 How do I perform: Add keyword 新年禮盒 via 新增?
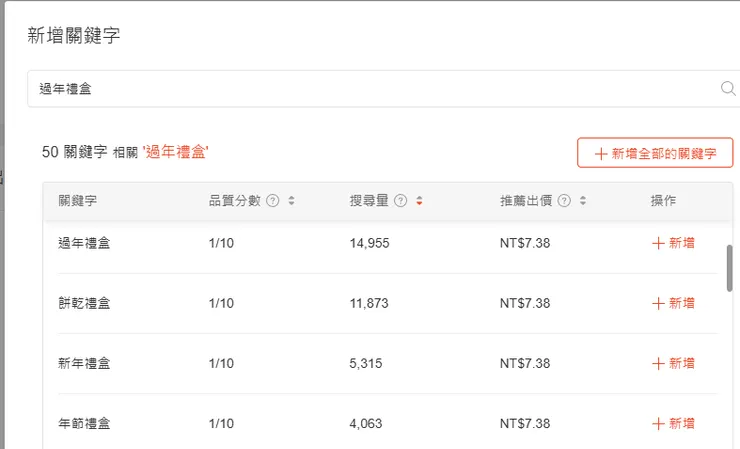coord(673,363)
